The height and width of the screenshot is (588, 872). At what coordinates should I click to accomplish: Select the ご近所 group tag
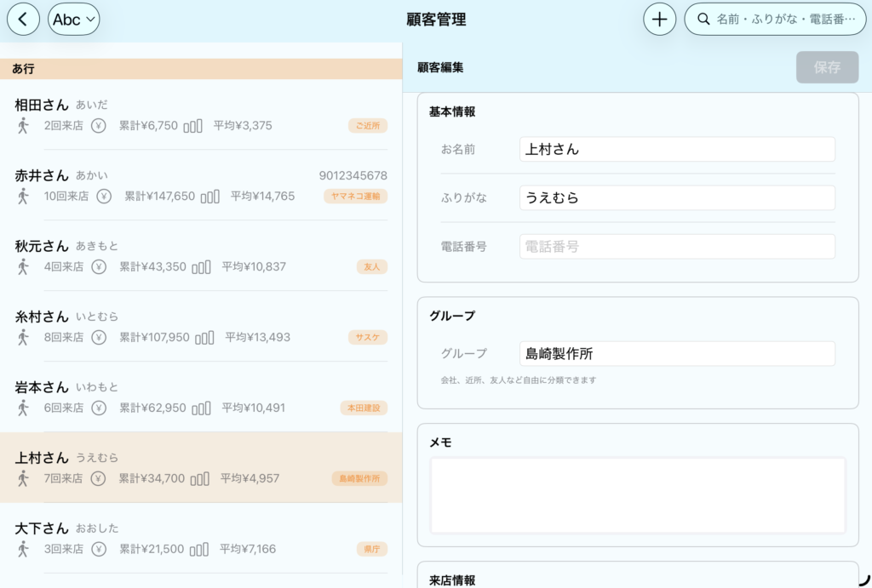368,126
